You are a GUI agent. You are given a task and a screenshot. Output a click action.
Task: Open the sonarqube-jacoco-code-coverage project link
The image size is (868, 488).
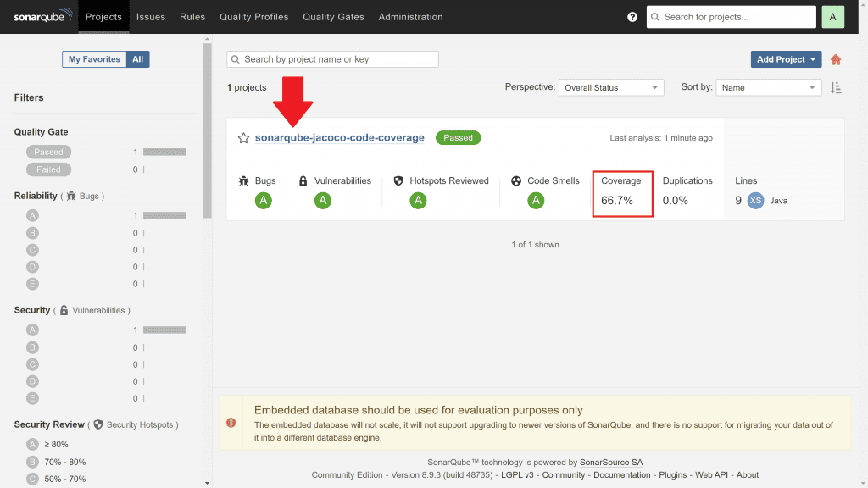[x=339, y=138]
